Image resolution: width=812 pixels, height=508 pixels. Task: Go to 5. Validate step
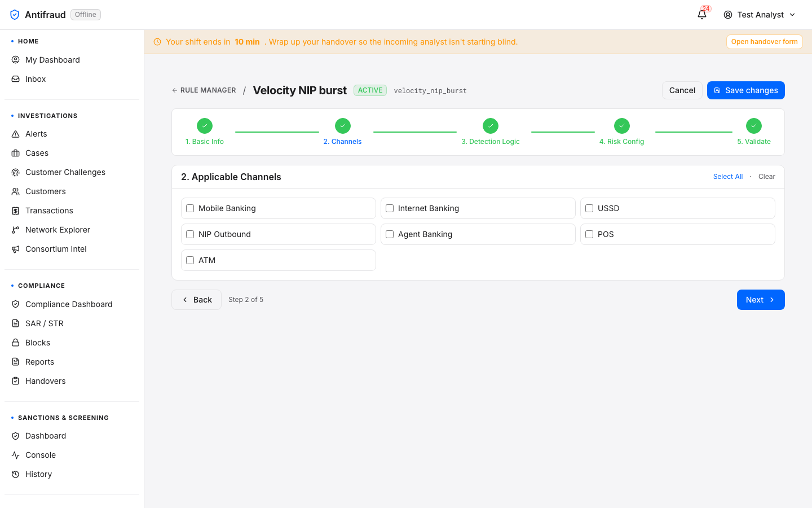click(754, 132)
